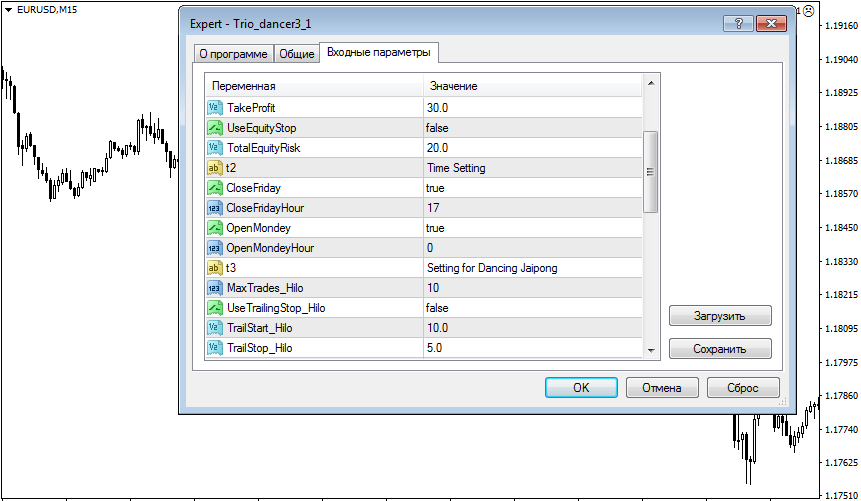The width and height of the screenshot is (861, 501).
Task: Open the dialog Help question mark button
Action: pyautogui.click(x=737, y=24)
